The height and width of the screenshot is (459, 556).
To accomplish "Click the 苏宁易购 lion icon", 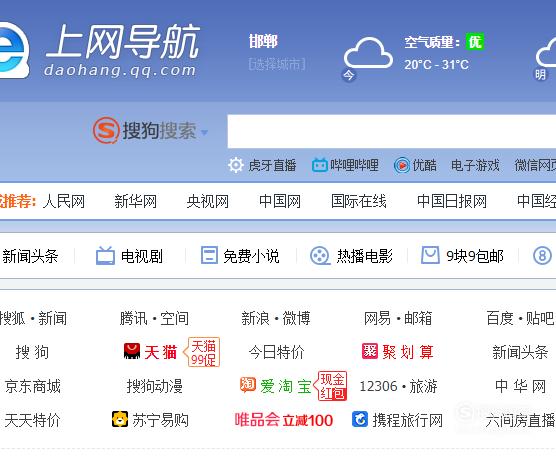I will tap(120, 419).
